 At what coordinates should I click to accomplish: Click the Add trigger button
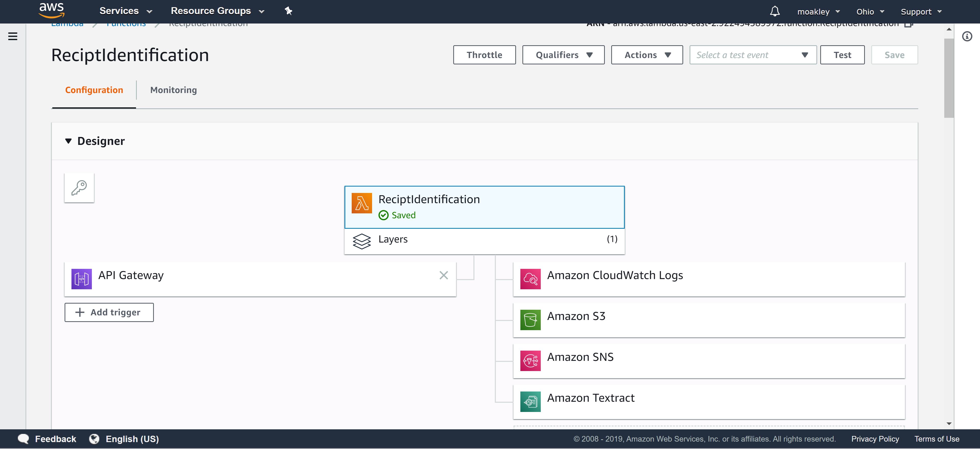click(x=109, y=312)
